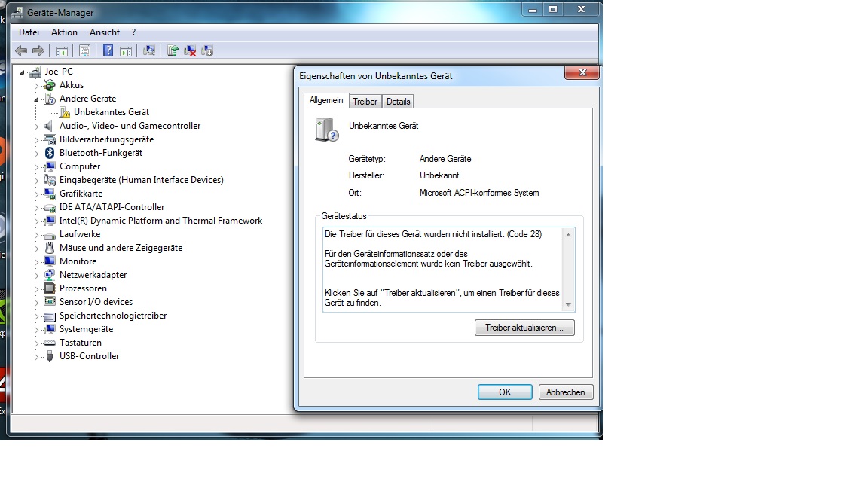
Task: Open the Aktion menu
Action: click(x=64, y=32)
